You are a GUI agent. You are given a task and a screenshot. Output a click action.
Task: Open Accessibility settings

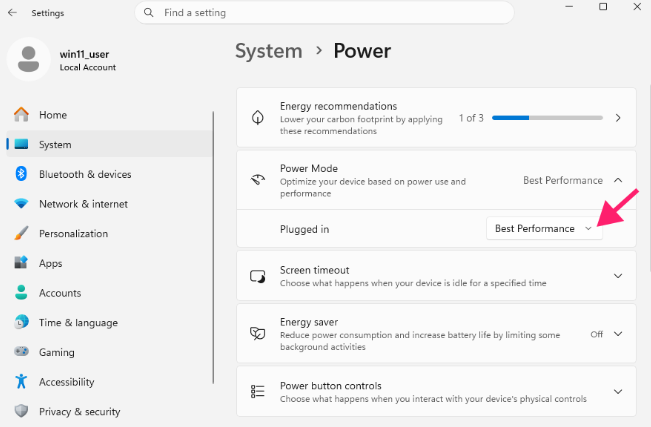tap(110, 381)
